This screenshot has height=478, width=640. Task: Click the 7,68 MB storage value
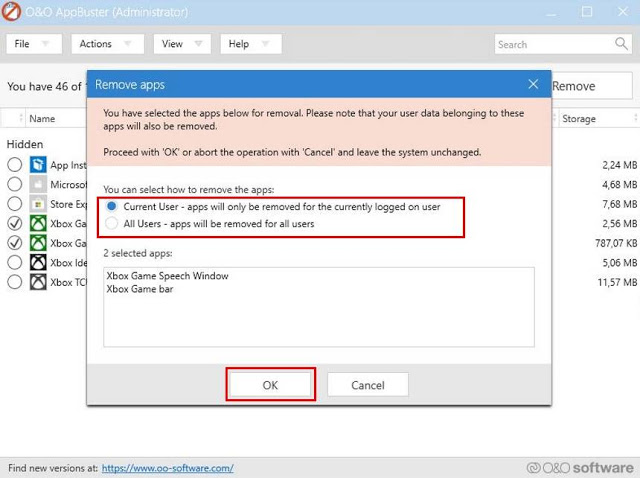point(620,204)
